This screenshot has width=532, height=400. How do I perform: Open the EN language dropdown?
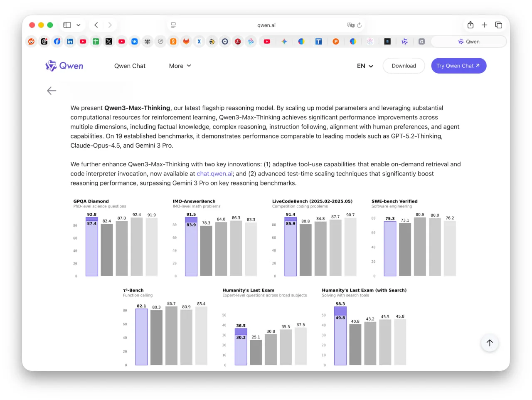[365, 66]
